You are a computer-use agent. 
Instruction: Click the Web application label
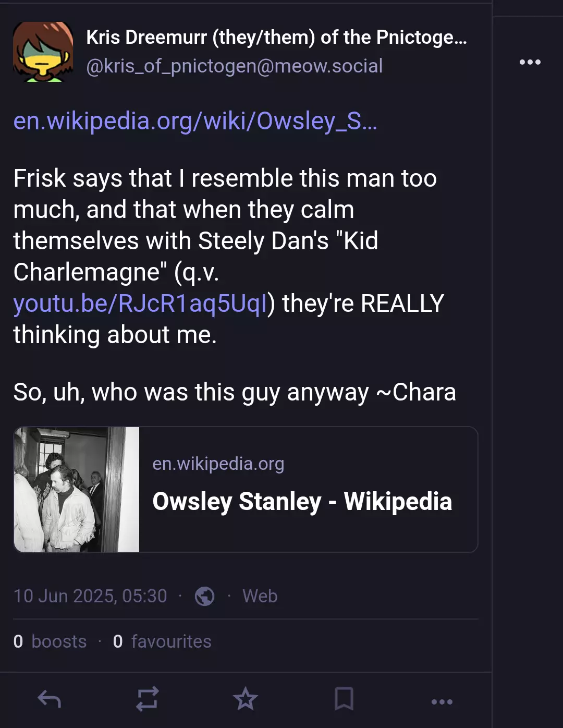[x=260, y=596]
